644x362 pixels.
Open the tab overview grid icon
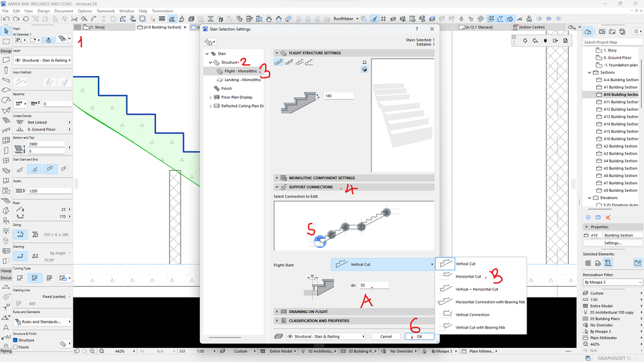coord(77,27)
